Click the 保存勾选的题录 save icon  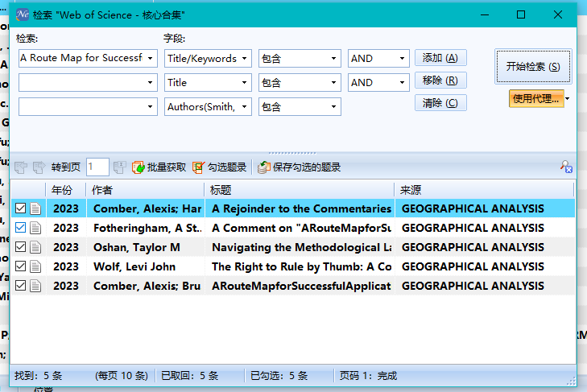coord(264,167)
